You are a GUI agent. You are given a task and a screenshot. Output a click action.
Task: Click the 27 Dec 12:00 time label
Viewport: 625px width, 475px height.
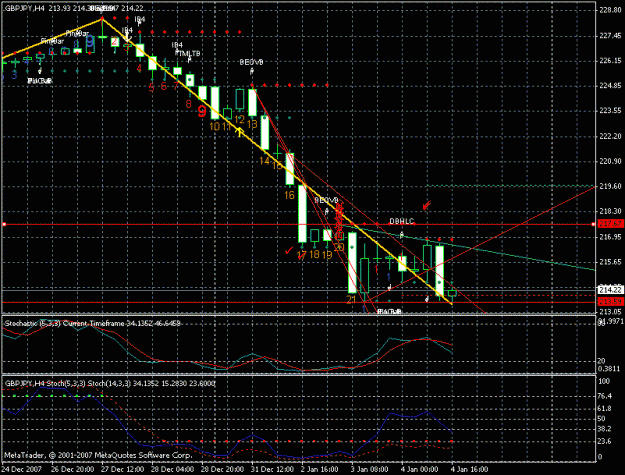pos(123,469)
